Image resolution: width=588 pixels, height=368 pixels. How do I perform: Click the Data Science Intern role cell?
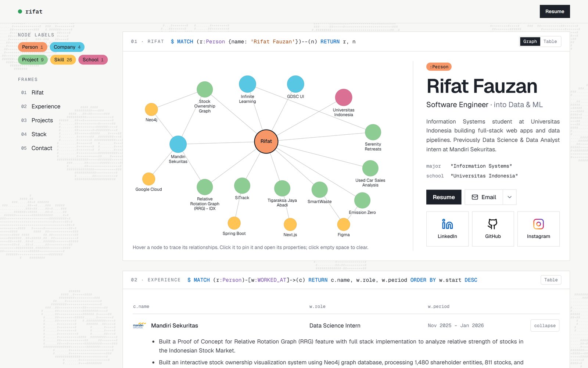tap(335, 326)
